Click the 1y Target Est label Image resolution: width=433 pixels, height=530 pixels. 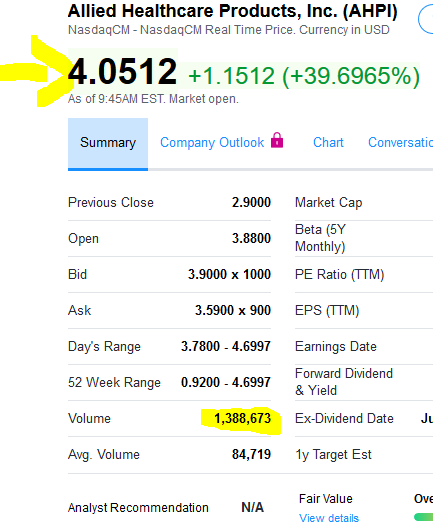click(x=334, y=455)
